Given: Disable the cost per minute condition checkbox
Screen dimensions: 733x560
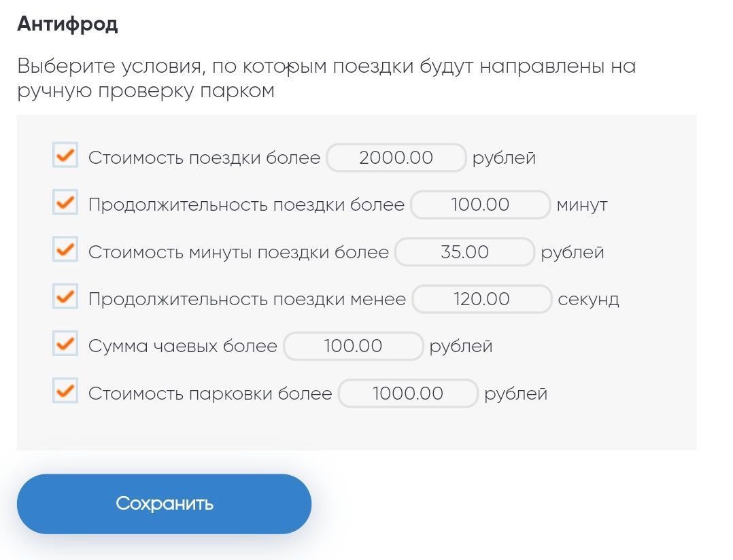Looking at the screenshot, I should tap(65, 250).
